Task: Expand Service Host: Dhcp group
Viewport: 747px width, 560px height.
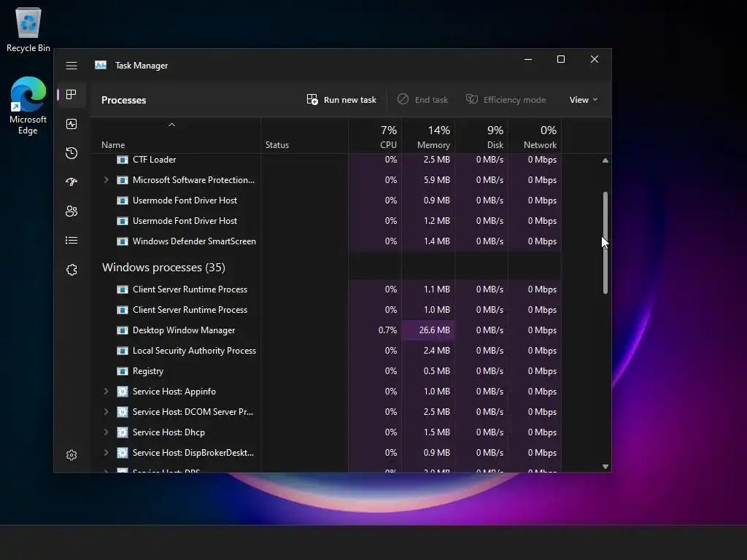Action: tap(107, 432)
